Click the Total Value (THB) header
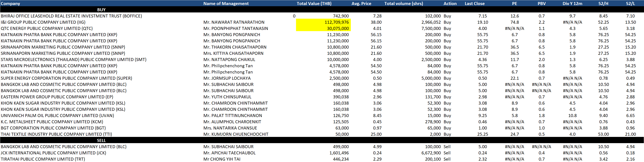Viewport: 644px width, 162px height. 314,3
